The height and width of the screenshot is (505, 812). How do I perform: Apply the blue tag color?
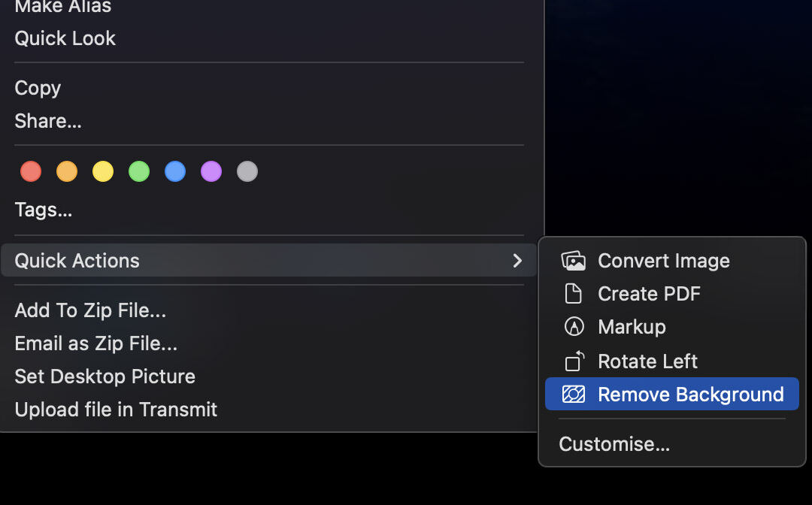point(175,171)
